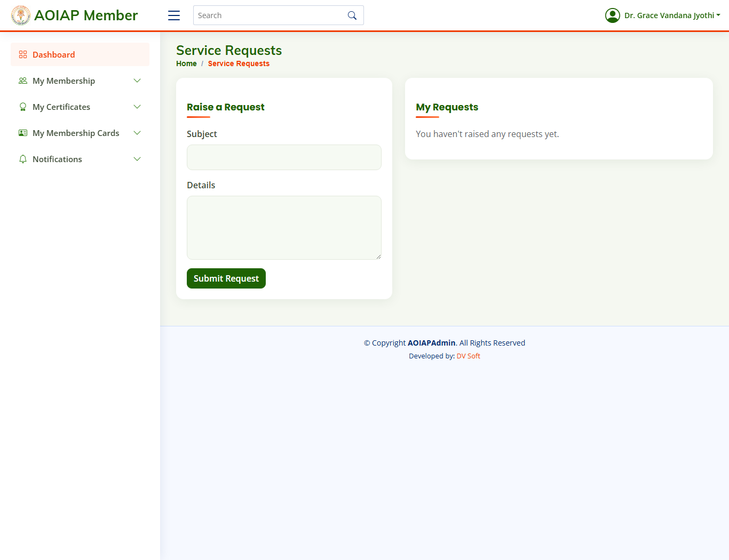Expand the My Membership chevron

click(137, 81)
